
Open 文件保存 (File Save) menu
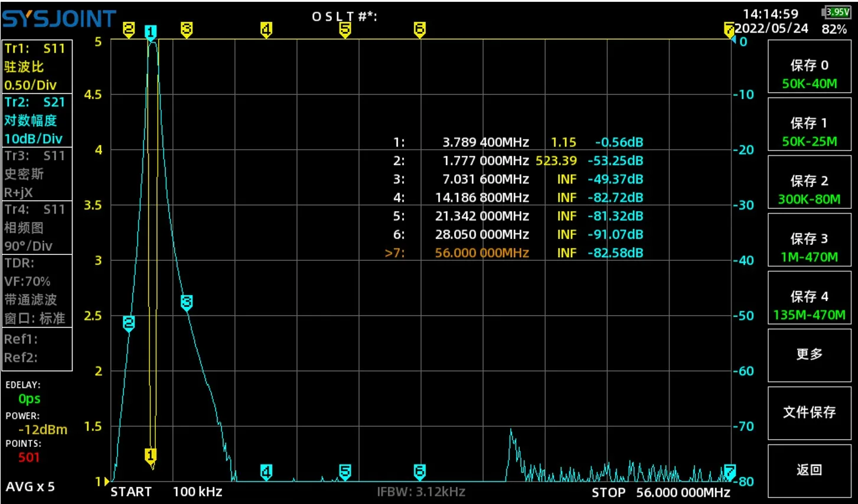(x=809, y=412)
